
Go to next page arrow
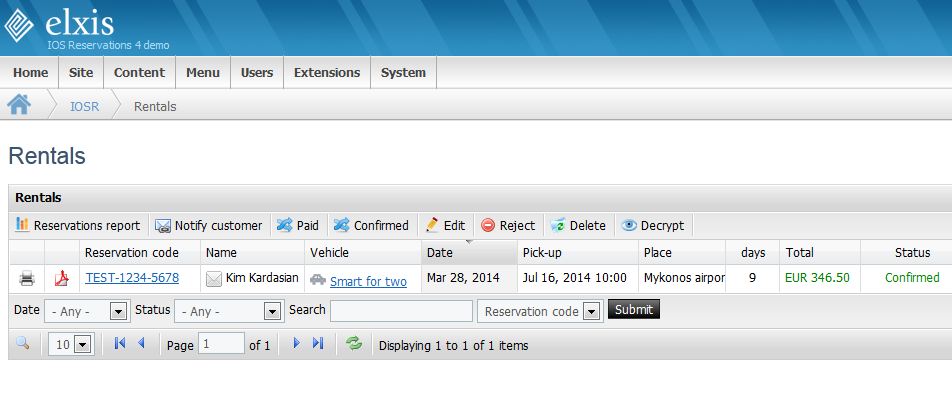pos(297,343)
